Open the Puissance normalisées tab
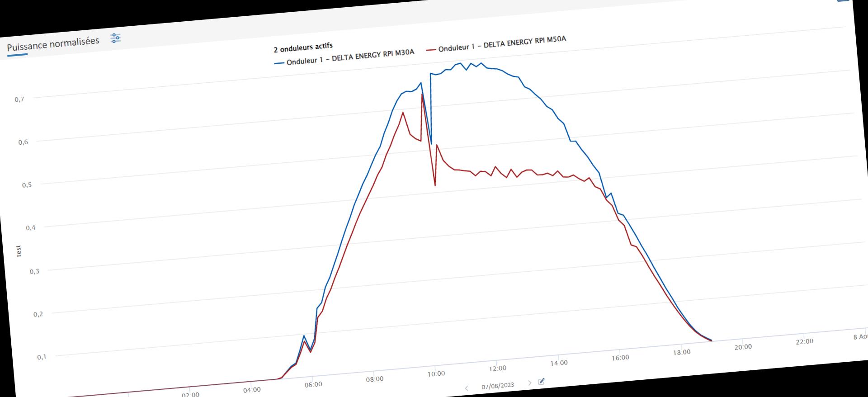Image resolution: width=868 pixels, height=397 pixels. coord(53,43)
